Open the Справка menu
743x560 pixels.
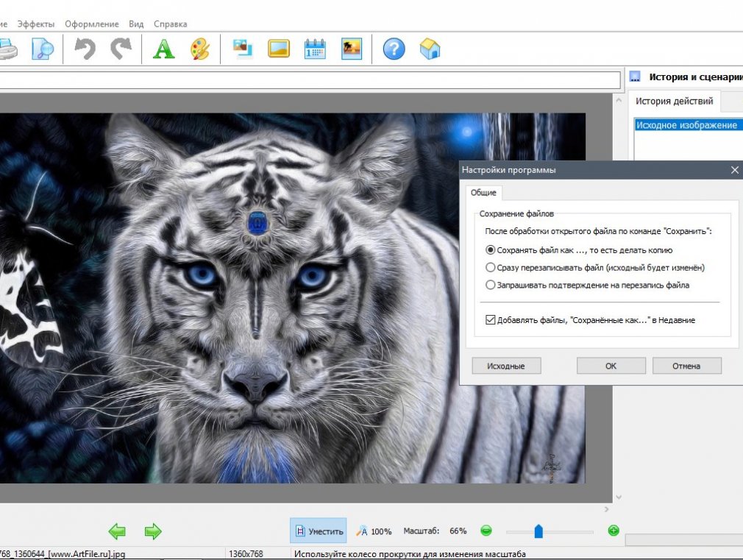pyautogui.click(x=170, y=24)
